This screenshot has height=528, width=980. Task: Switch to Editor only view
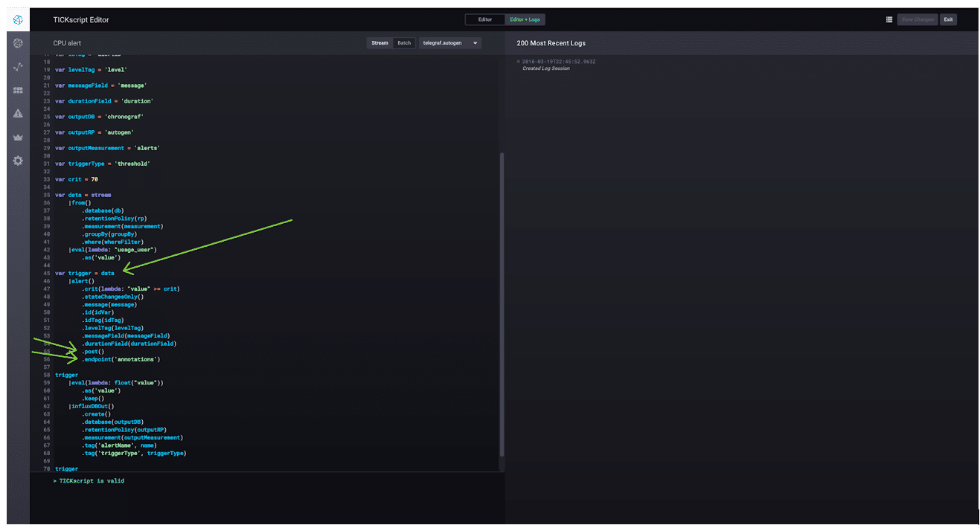point(484,19)
